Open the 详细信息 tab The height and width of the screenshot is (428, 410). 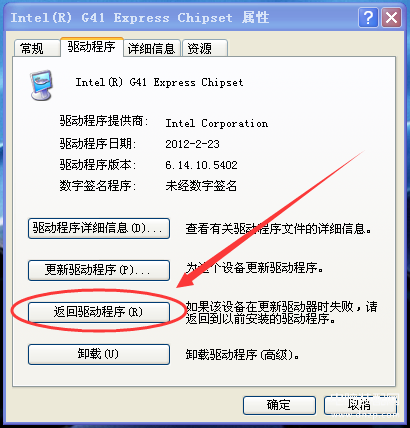[x=152, y=49]
